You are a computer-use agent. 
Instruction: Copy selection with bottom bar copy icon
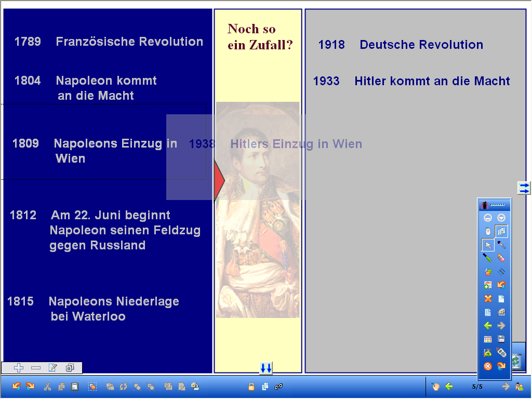(x=61, y=387)
